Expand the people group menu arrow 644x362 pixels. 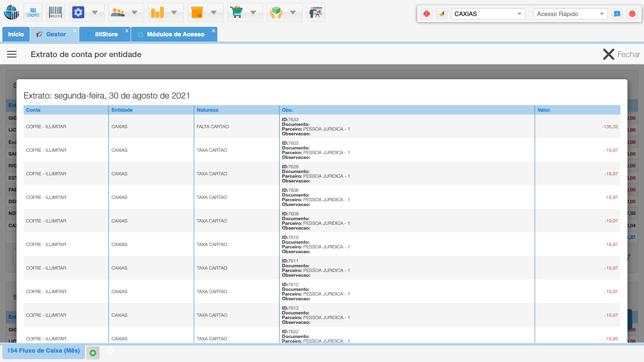(x=135, y=13)
